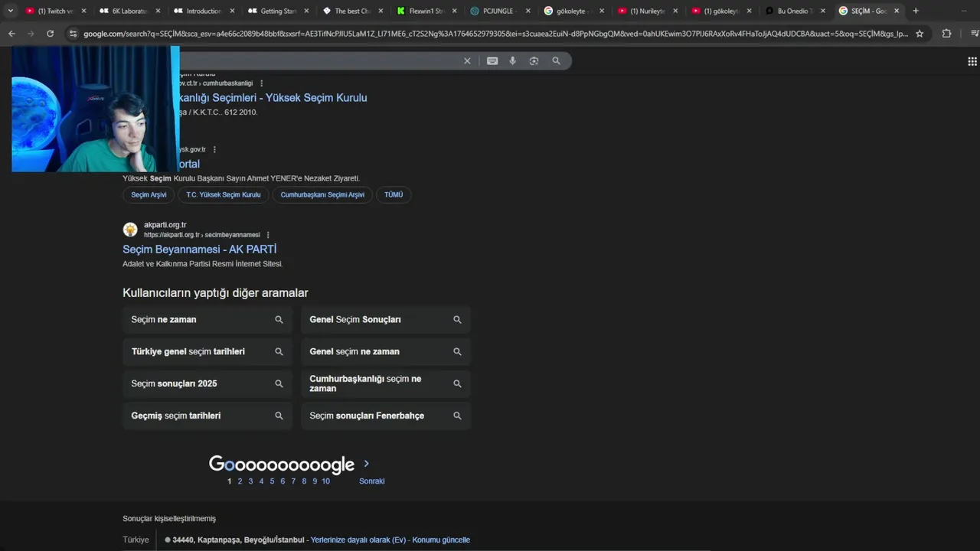
Task: Click the 'T.C. Yüksek Seçim Kurulu' chip
Action: [224, 195]
